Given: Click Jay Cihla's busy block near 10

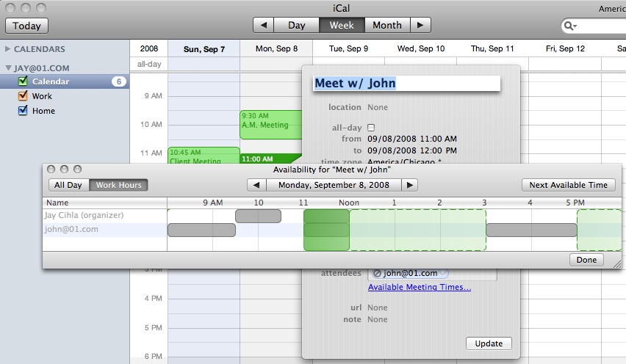Looking at the screenshot, I should pos(259,216).
